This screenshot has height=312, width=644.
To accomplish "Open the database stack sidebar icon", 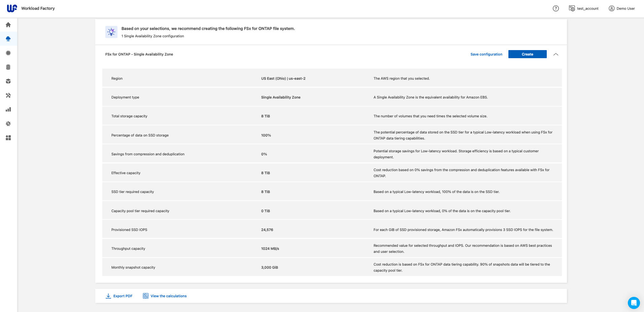I will [x=8, y=67].
